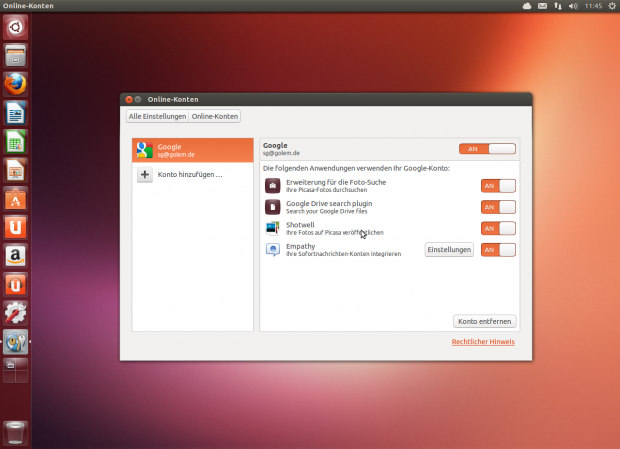Image resolution: width=620 pixels, height=449 pixels.
Task: Toggle the Shotwell integration switch
Action: [x=498, y=228]
